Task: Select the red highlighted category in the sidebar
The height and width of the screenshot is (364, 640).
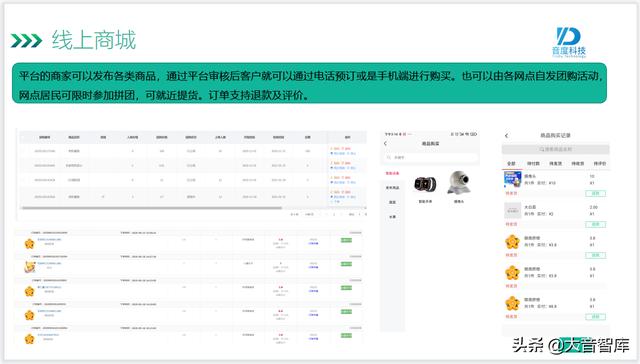Action: tap(392, 173)
